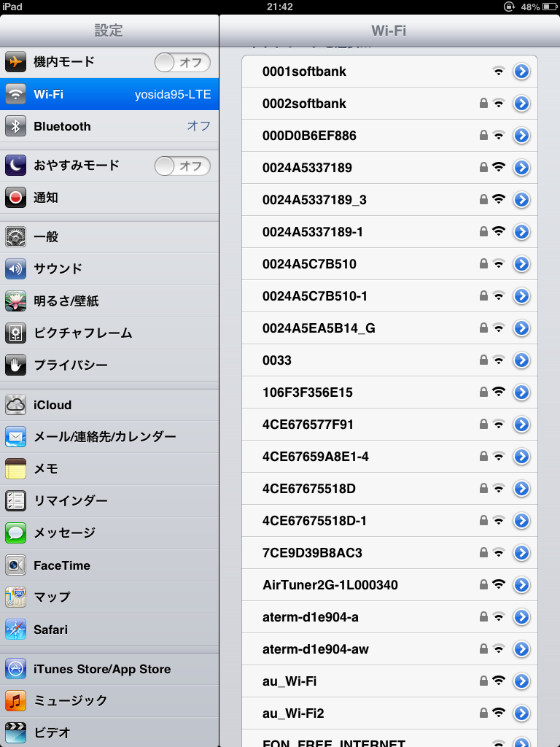Select the プライバシー hand icon
The image size is (560, 747).
pyautogui.click(x=16, y=365)
